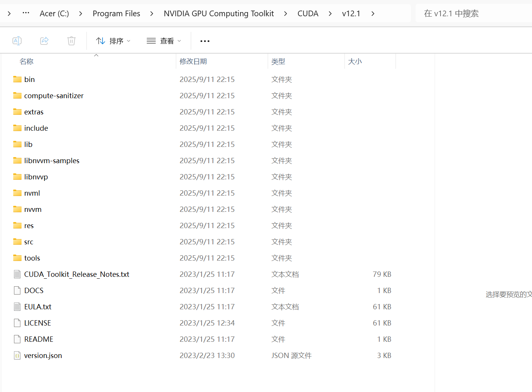This screenshot has height=392, width=532.
Task: Click the 2023/2/23 13:30 date cell
Action: point(207,355)
